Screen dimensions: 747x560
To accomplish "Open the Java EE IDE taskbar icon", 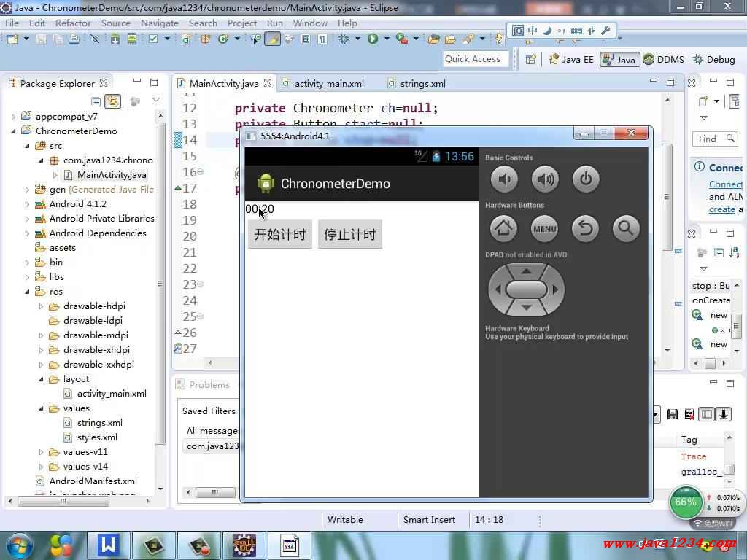I will tap(244, 545).
